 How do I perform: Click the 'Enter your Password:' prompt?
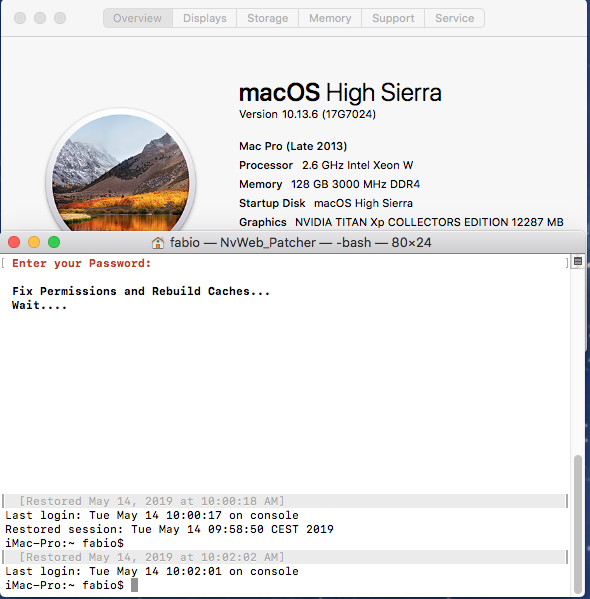82,264
